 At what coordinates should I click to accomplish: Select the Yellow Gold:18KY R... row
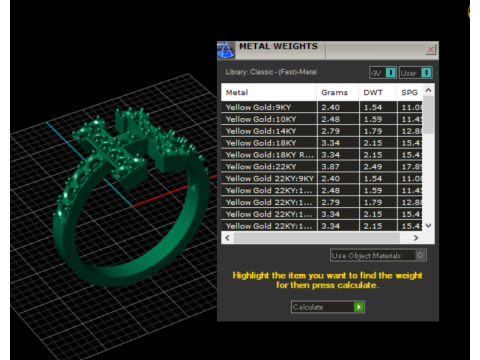[322, 155]
